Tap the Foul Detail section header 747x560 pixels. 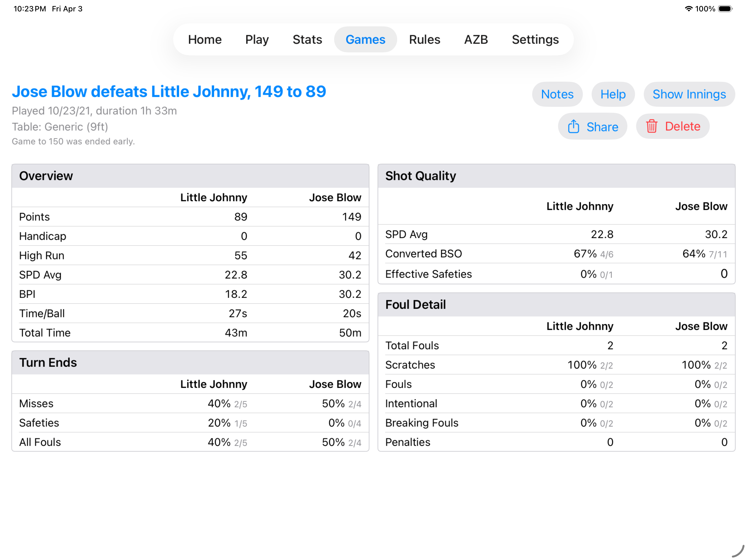(x=415, y=304)
